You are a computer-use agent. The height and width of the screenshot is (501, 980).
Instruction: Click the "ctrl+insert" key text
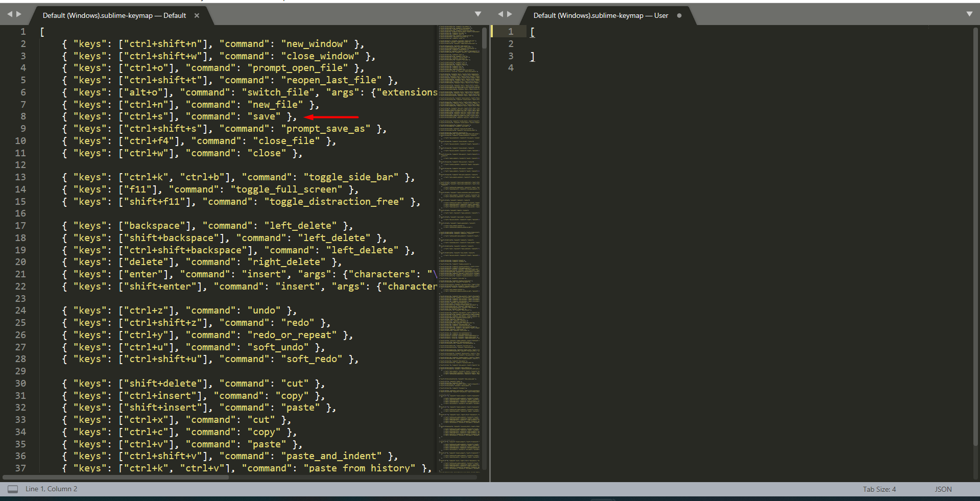[160, 396]
